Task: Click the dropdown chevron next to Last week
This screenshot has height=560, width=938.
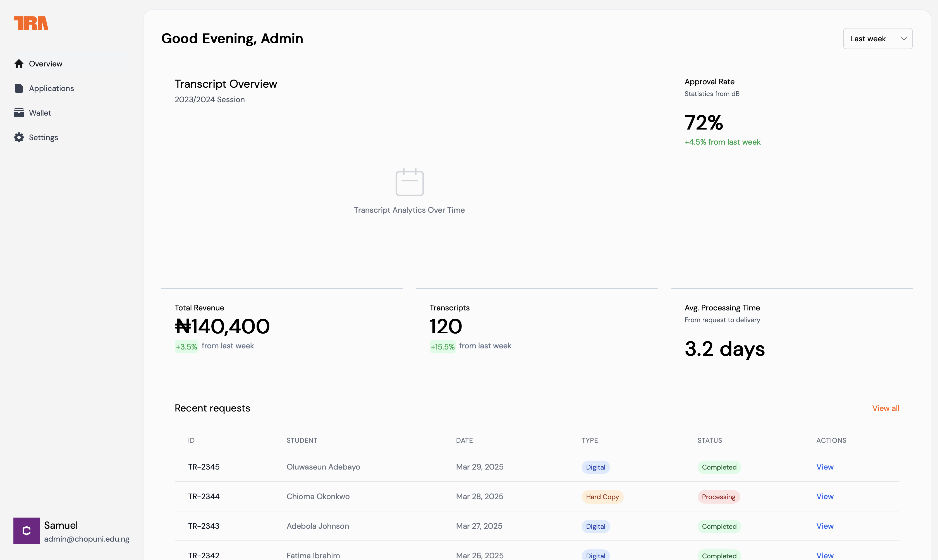Action: (904, 39)
